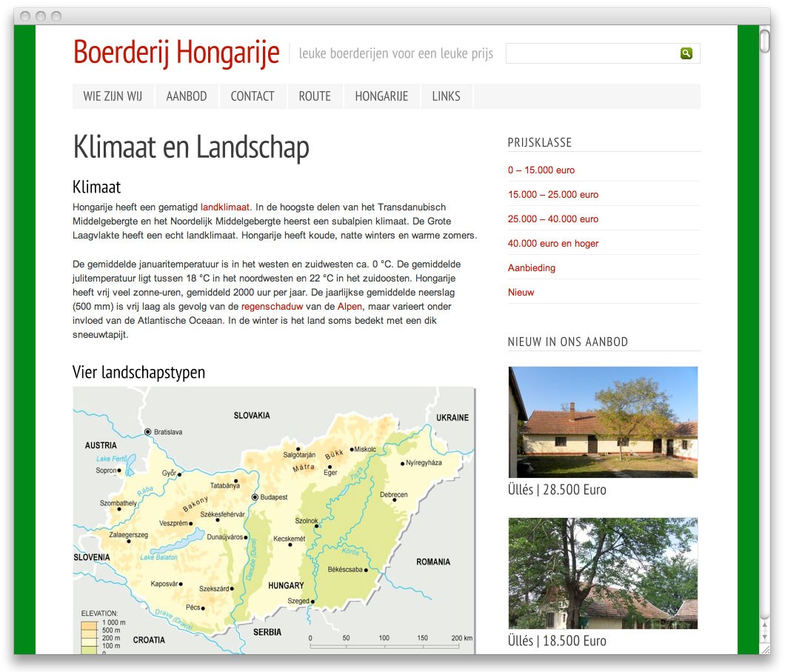The width and height of the screenshot is (785, 672).
Task: Open the Aanbod menu item
Action: [x=187, y=96]
